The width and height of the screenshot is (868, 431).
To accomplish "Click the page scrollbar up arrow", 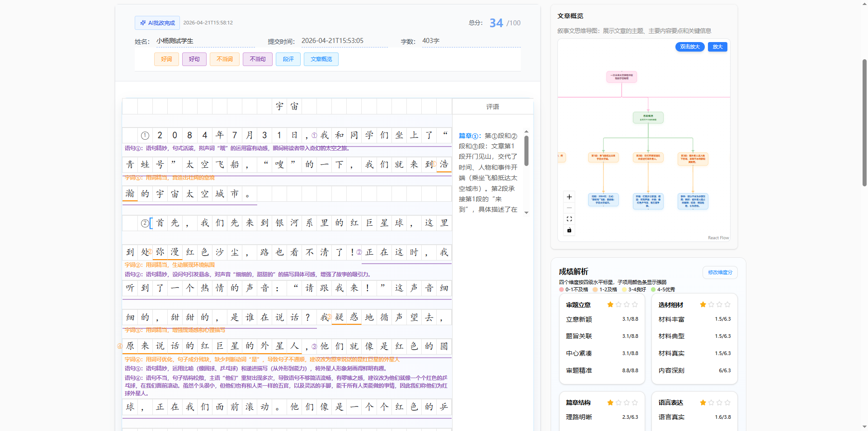I will point(864,4).
